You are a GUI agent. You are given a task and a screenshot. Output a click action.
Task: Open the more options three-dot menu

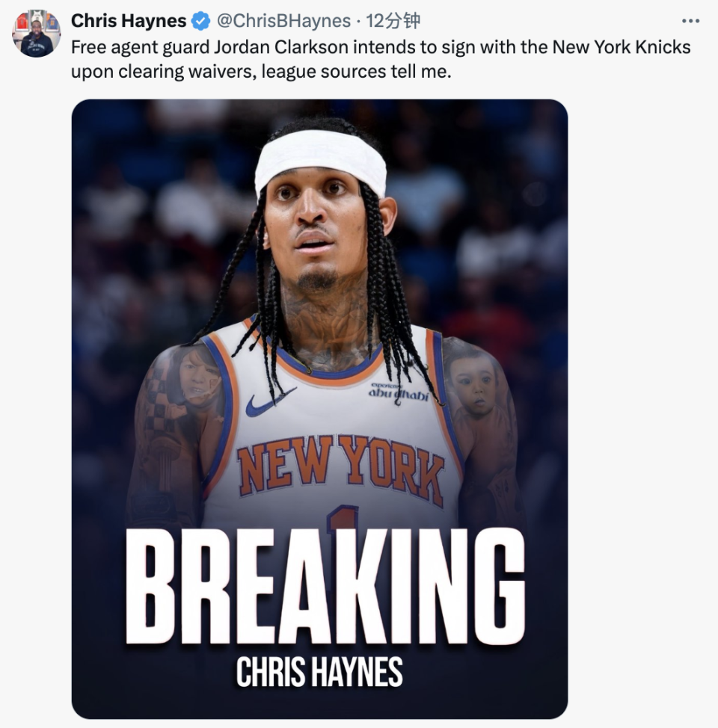click(690, 21)
